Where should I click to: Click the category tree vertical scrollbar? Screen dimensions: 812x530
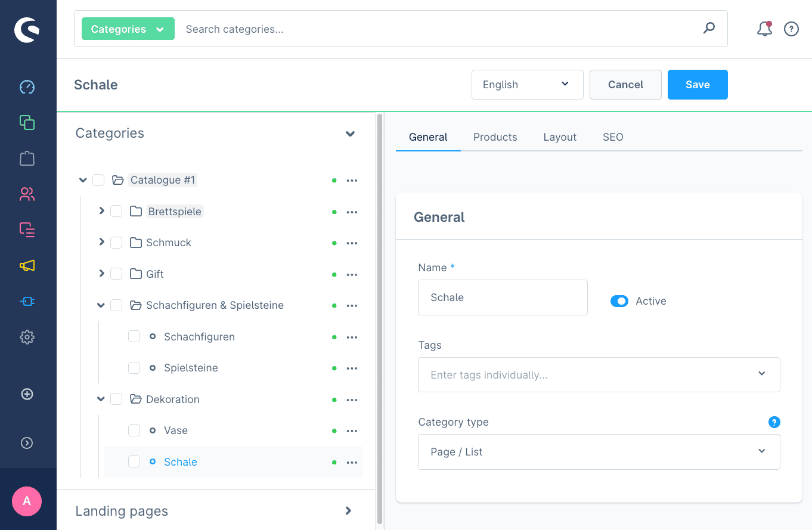click(x=380, y=318)
